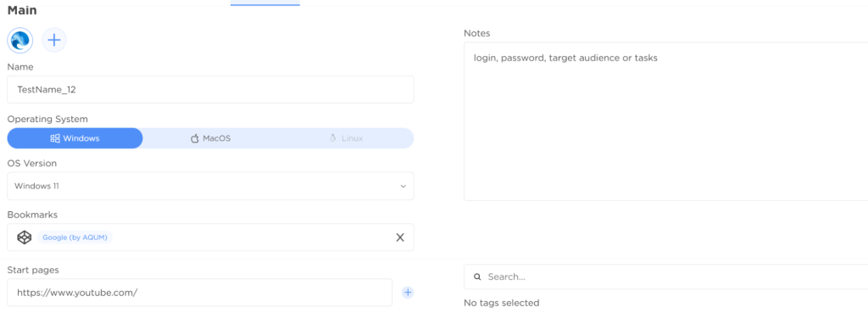Remove bookmark with the X icon
868x313 pixels.
pos(400,238)
